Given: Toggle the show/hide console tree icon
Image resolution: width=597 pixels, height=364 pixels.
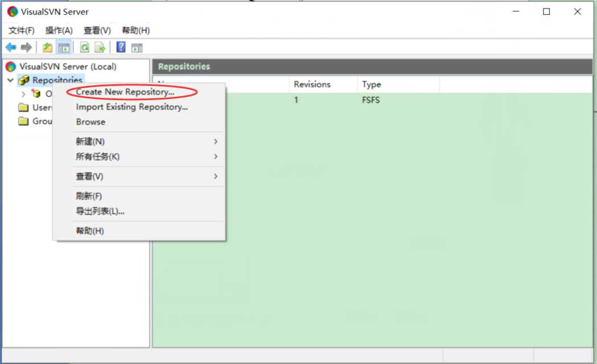Looking at the screenshot, I should (x=63, y=48).
